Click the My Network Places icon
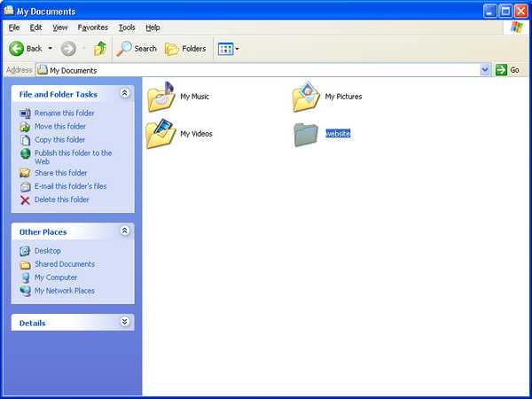Viewport: 532px width, 399px height. pyautogui.click(x=25, y=291)
